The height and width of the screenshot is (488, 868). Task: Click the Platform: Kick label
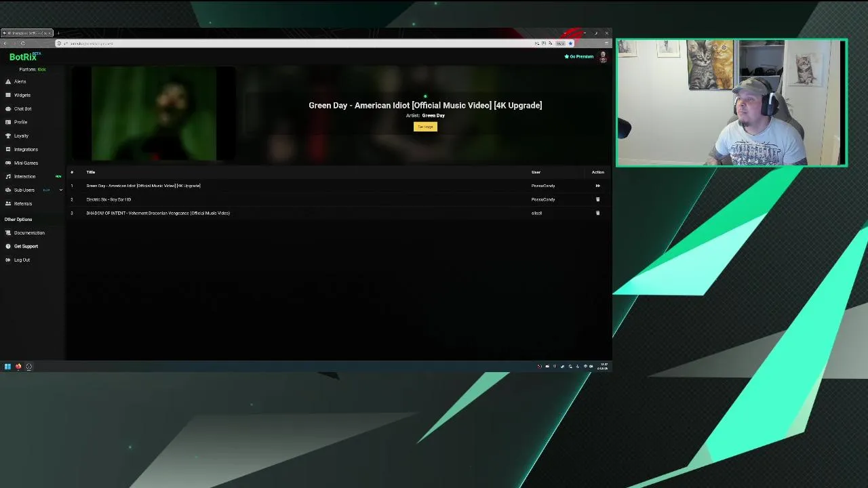click(33, 69)
